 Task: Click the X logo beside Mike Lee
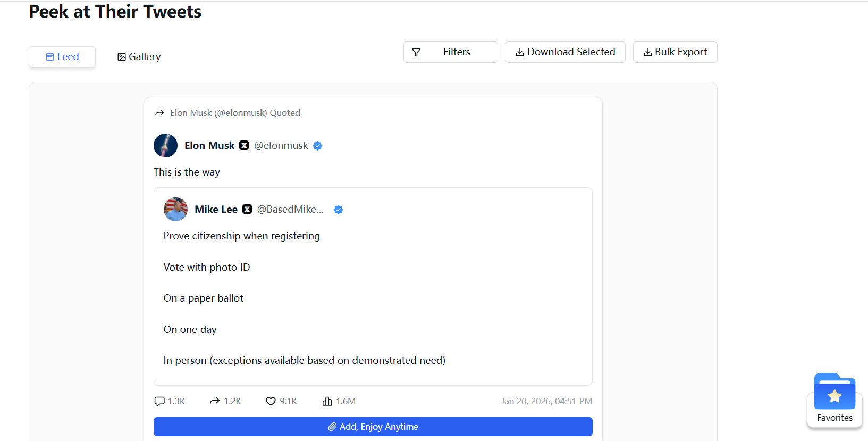[247, 210]
